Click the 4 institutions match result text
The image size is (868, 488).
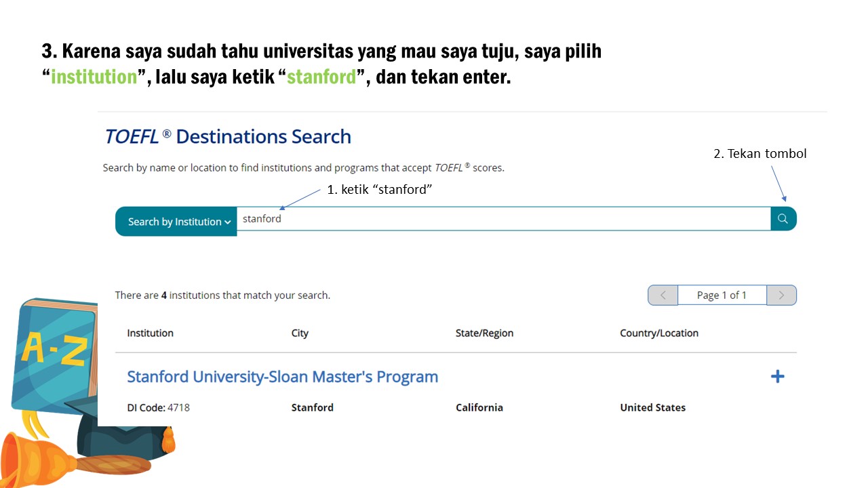coord(222,296)
